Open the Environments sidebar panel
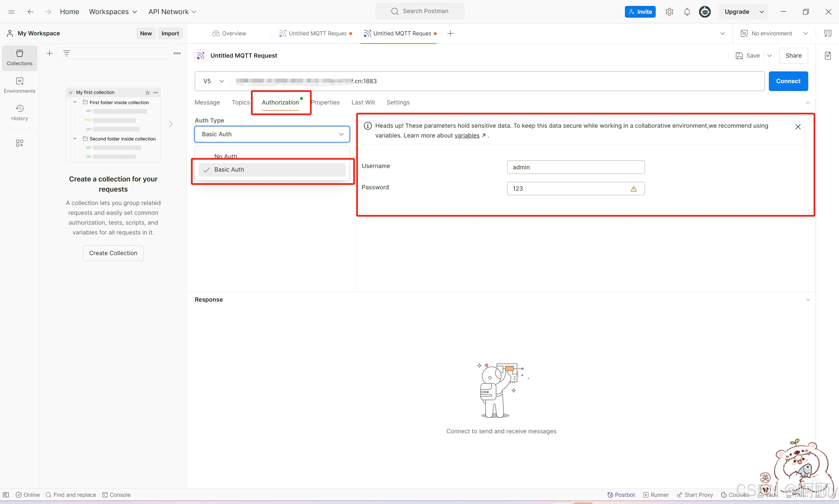 pyautogui.click(x=19, y=85)
